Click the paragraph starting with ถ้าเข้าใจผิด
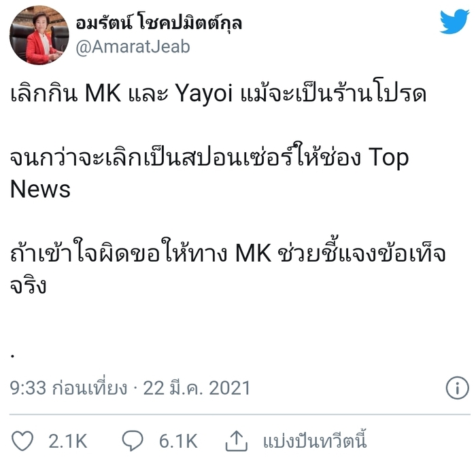 point(228,267)
